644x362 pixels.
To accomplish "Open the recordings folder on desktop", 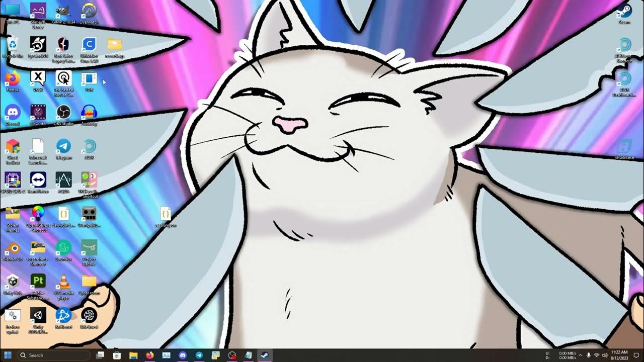I will click(115, 47).
